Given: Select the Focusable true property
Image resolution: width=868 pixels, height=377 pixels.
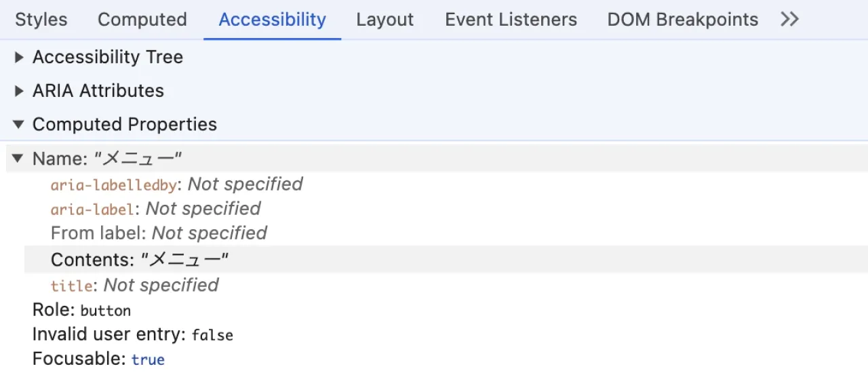Looking at the screenshot, I should pos(98,359).
